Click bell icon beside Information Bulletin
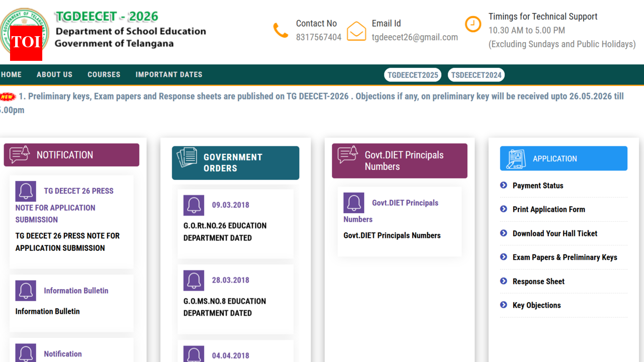 click(x=26, y=291)
